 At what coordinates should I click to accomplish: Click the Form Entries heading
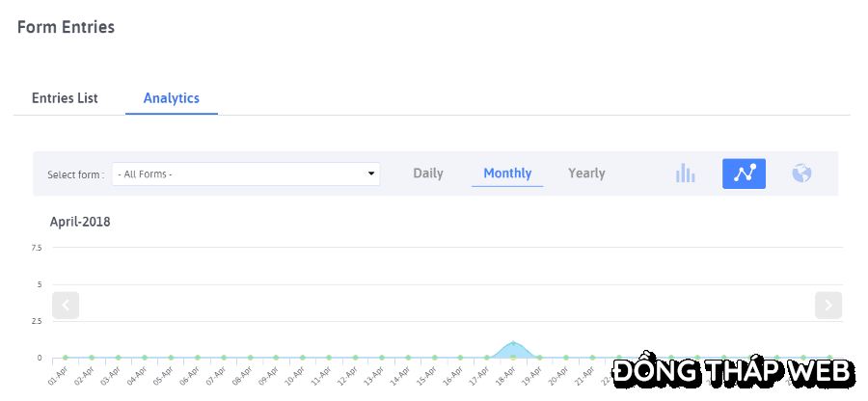66,27
